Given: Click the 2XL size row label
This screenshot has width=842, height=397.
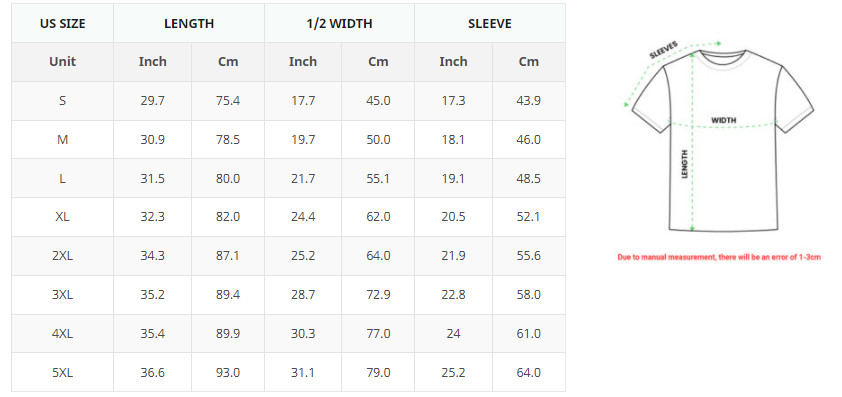Looking at the screenshot, I should tap(62, 256).
